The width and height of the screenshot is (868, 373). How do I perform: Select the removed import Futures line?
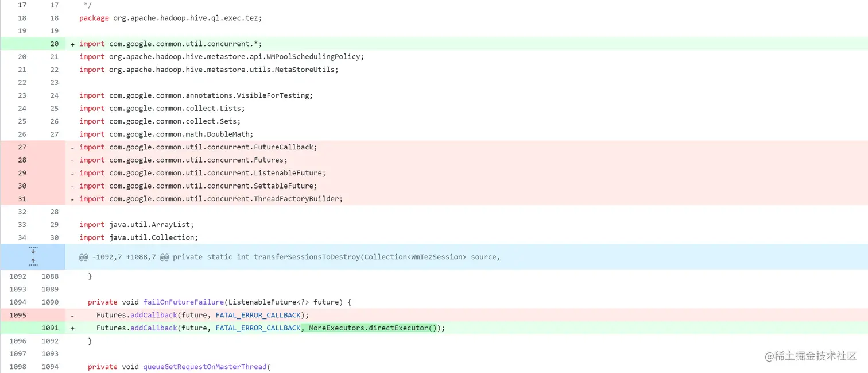[x=183, y=160]
